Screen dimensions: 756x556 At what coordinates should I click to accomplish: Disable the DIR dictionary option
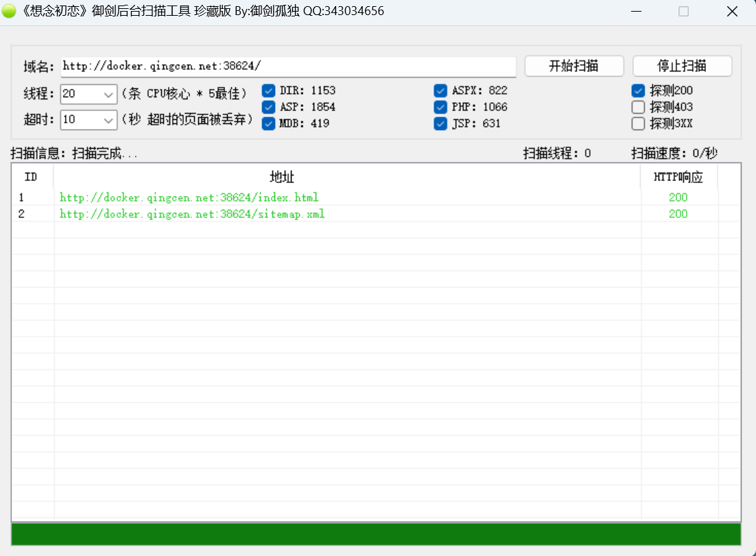pyautogui.click(x=268, y=90)
